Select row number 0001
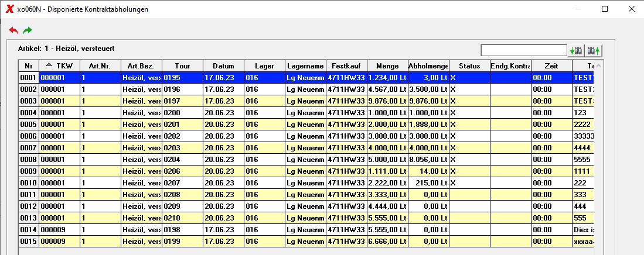Viewport: 644px width, 255px height. pyautogui.click(x=29, y=77)
